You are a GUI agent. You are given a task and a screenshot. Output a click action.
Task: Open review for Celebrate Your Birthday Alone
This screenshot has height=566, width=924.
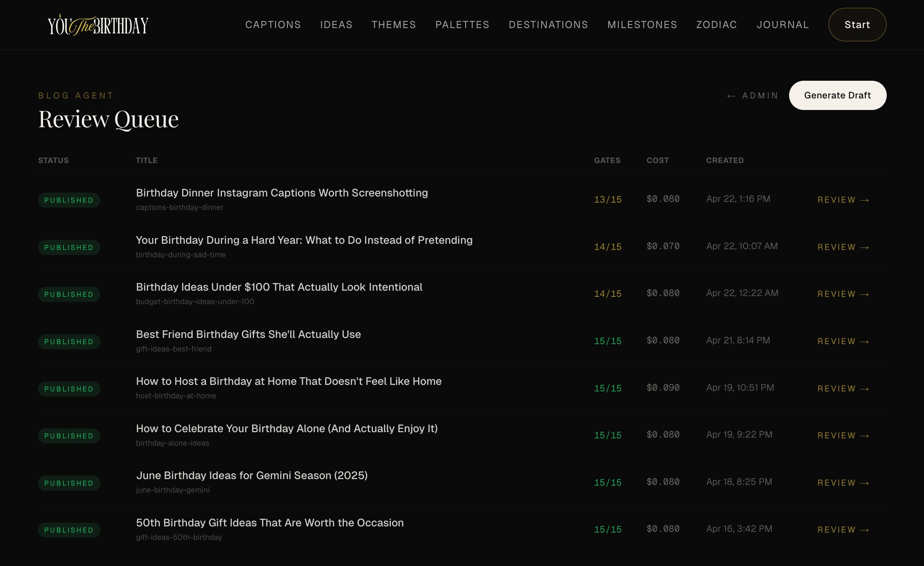click(843, 436)
